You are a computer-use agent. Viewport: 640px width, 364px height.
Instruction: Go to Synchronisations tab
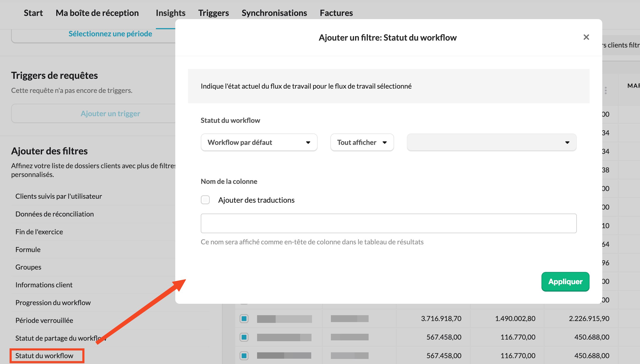[274, 13]
